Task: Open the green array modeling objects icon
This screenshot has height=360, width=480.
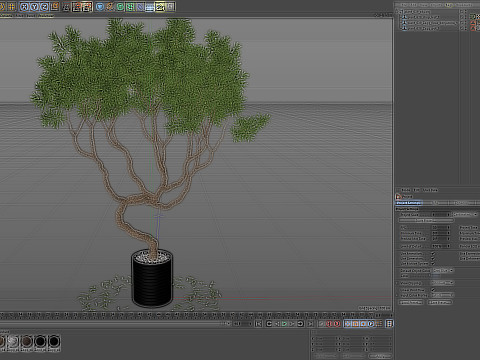Action: (x=130, y=7)
